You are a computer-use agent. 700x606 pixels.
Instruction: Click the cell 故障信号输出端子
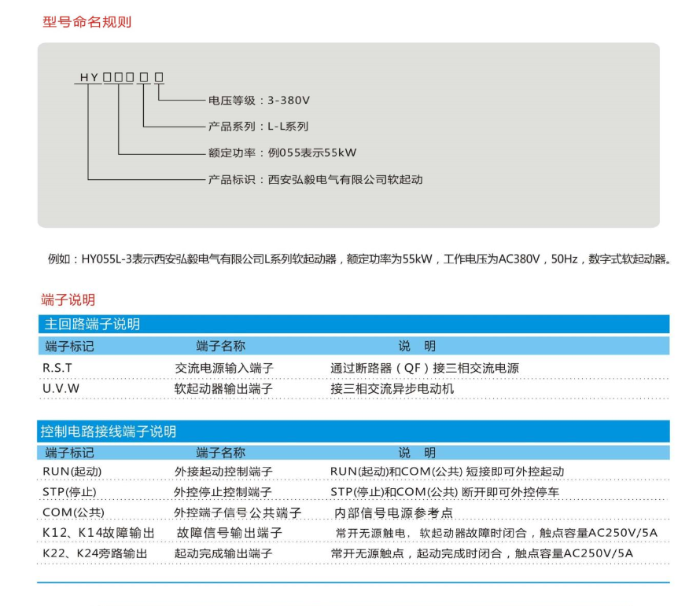pos(230,533)
